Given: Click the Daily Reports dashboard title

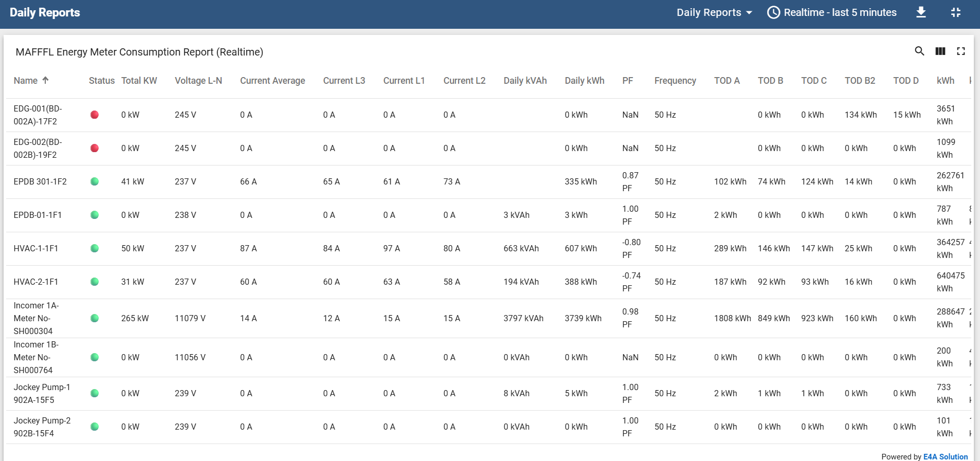Looking at the screenshot, I should 45,12.
